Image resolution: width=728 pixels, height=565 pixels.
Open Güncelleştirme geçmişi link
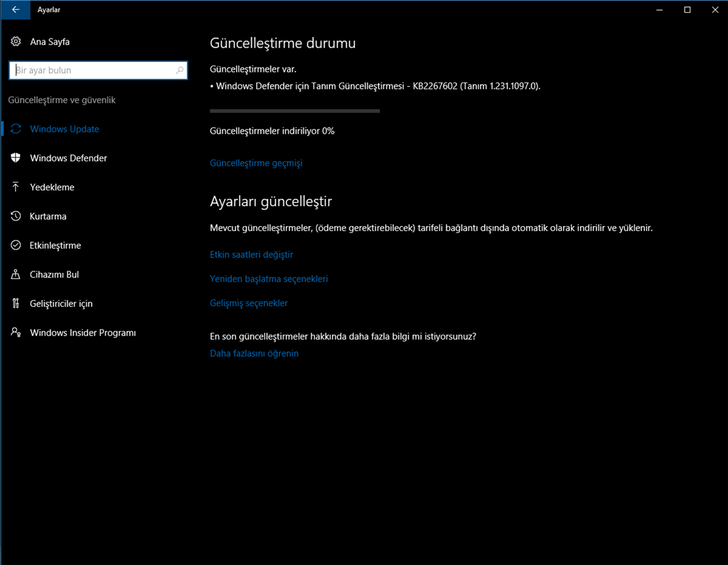click(256, 163)
